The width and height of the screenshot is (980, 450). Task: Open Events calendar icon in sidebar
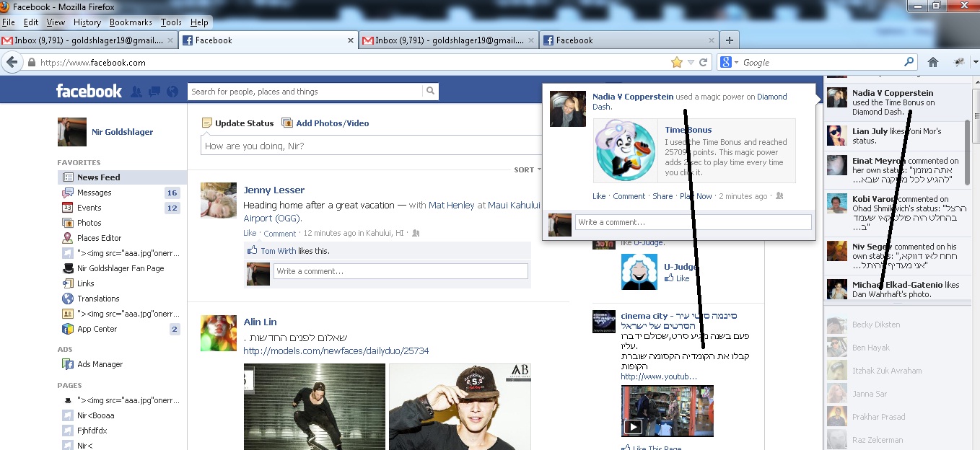click(x=68, y=208)
